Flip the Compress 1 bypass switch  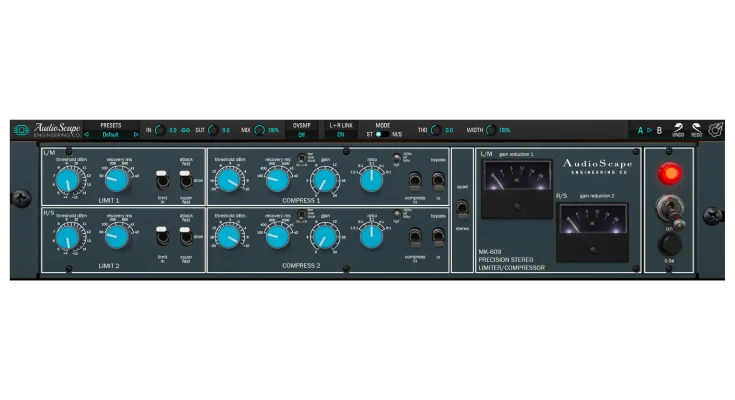click(x=438, y=181)
